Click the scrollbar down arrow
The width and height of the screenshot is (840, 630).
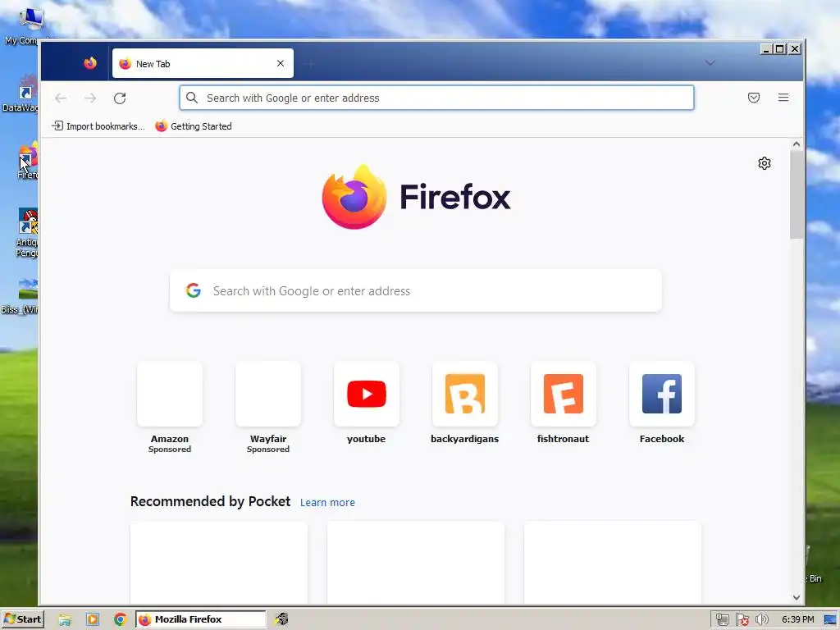tap(796, 597)
